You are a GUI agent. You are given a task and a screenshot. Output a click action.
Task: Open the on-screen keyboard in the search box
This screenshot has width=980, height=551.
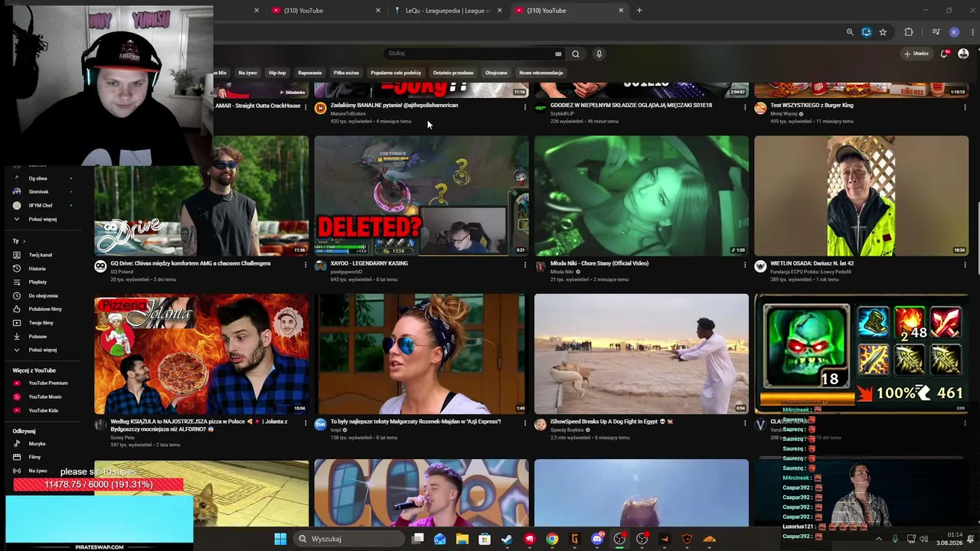click(558, 54)
